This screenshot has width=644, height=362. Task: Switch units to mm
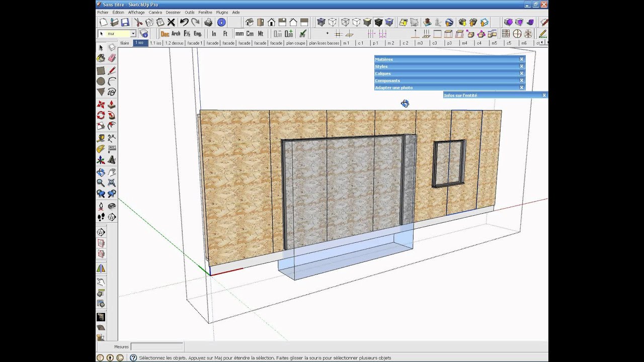pyautogui.click(x=239, y=34)
